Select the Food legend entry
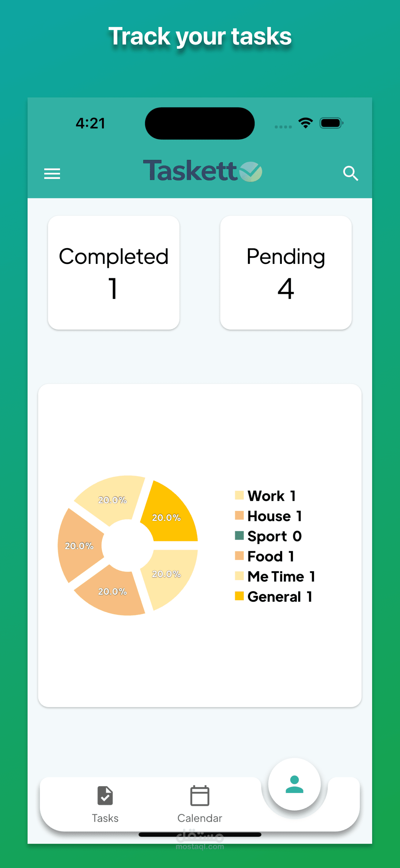This screenshot has width=400, height=868. (265, 556)
